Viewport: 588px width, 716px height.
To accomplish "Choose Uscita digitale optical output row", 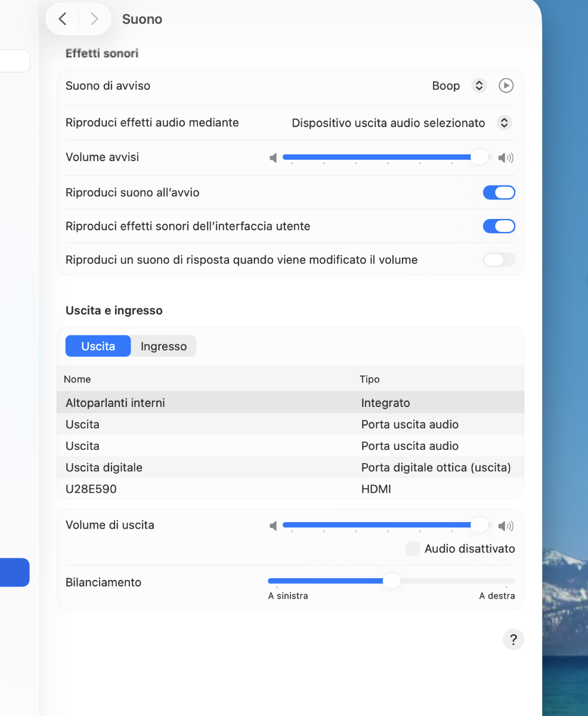I will pos(290,467).
